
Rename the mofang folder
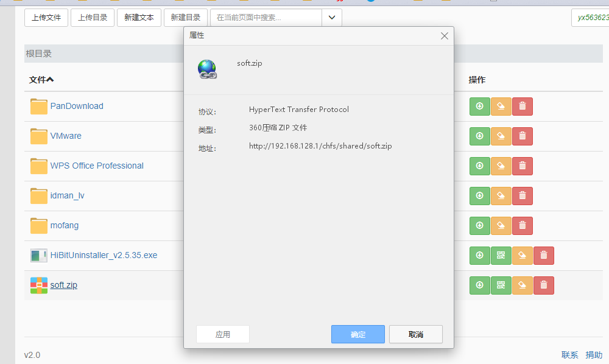click(501, 226)
